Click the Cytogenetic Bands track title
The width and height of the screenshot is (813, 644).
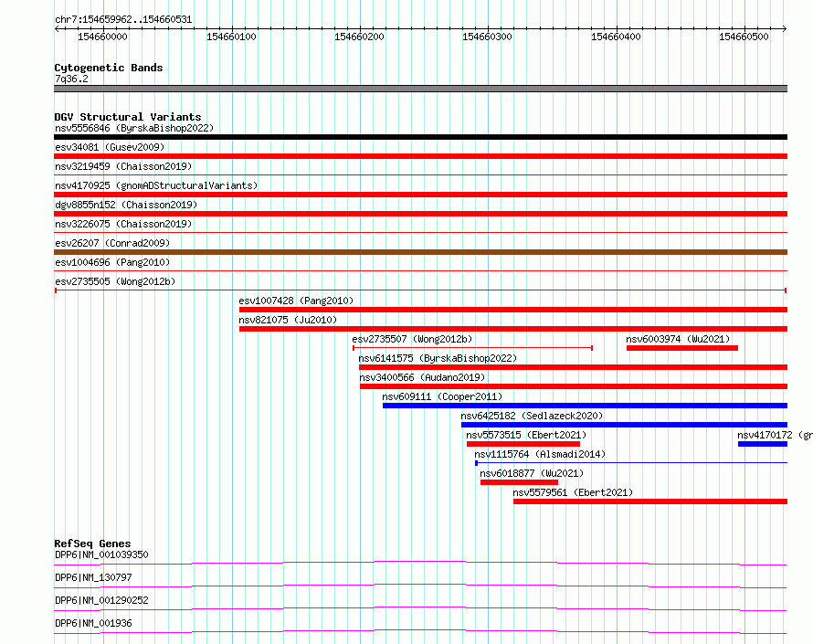109,68
